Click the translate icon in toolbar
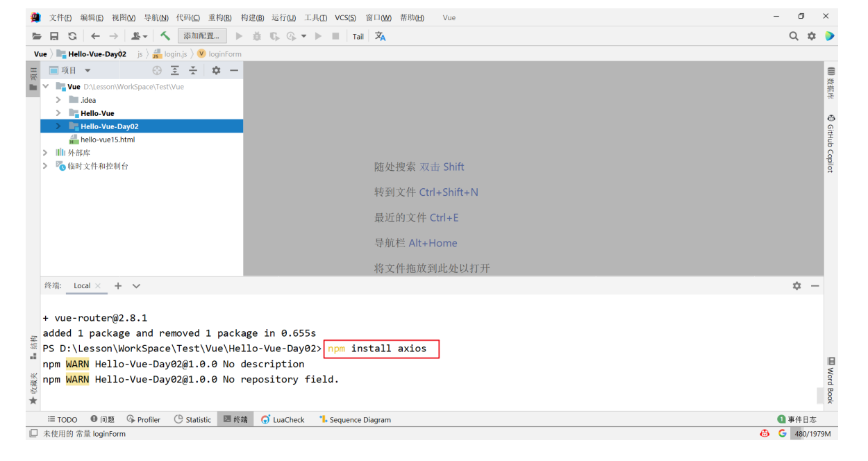This screenshot has width=868, height=461. coord(380,36)
